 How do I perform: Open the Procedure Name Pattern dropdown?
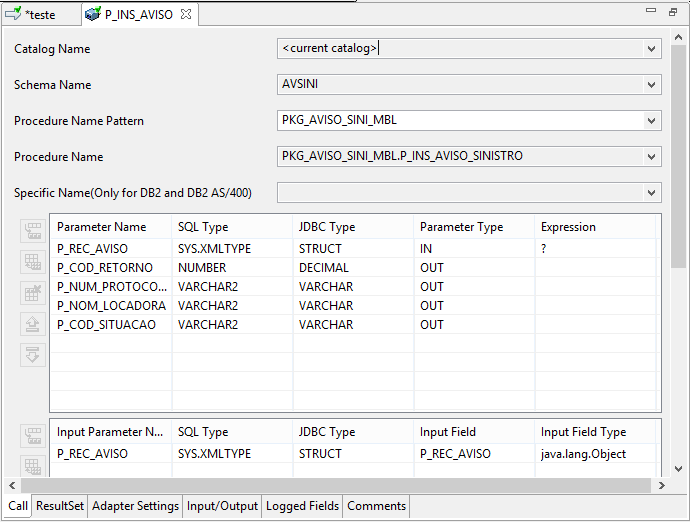click(651, 121)
